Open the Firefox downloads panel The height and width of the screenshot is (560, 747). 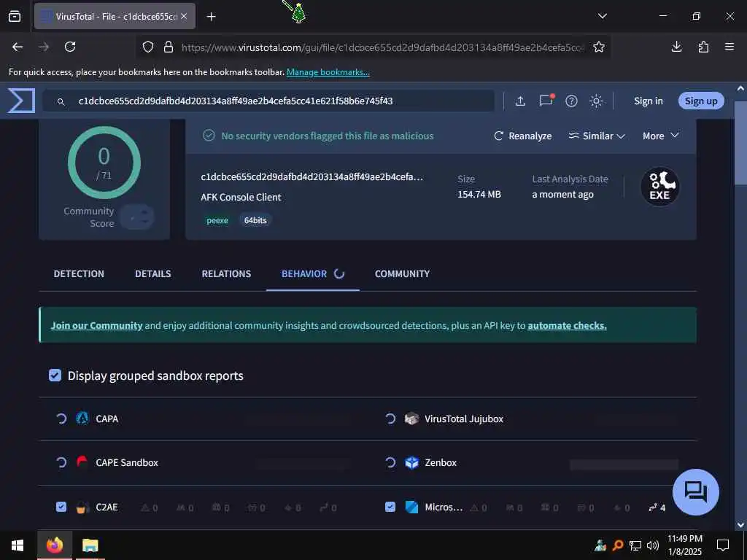676,47
